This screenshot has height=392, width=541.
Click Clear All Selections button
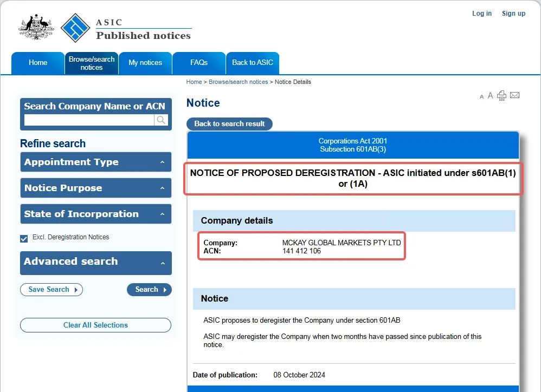click(x=95, y=325)
